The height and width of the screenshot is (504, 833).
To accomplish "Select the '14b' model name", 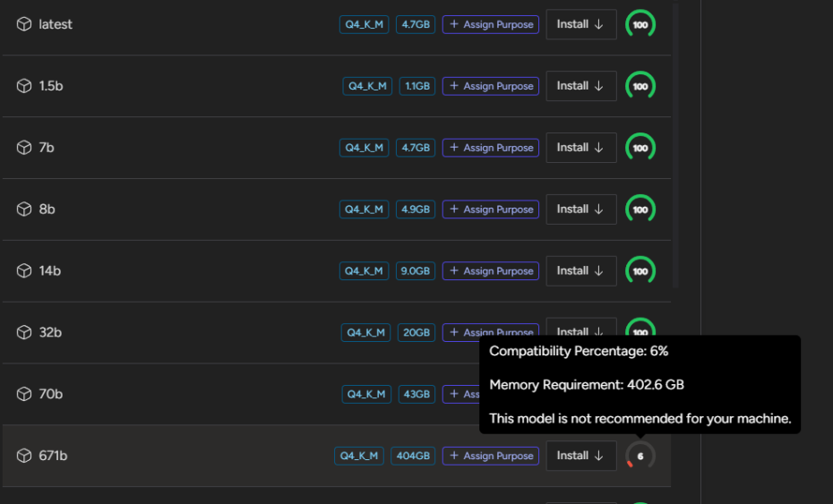I will pyautogui.click(x=50, y=271).
